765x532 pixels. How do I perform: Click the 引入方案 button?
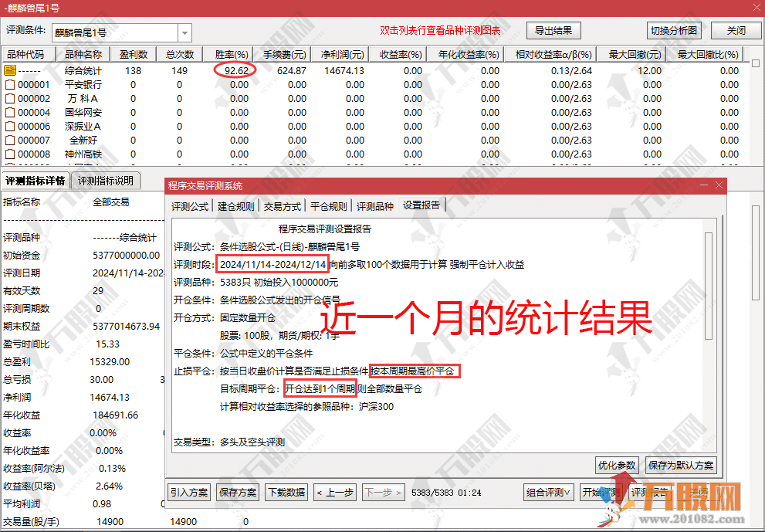pyautogui.click(x=189, y=492)
